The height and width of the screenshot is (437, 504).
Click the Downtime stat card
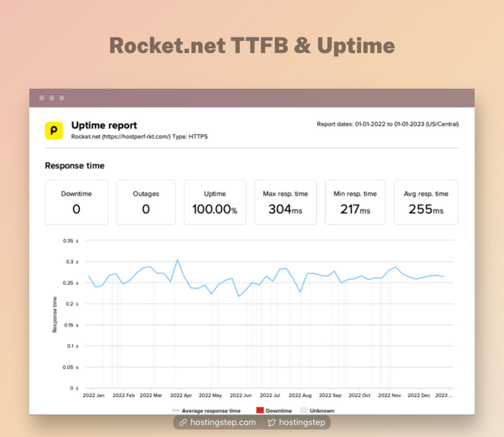76,202
